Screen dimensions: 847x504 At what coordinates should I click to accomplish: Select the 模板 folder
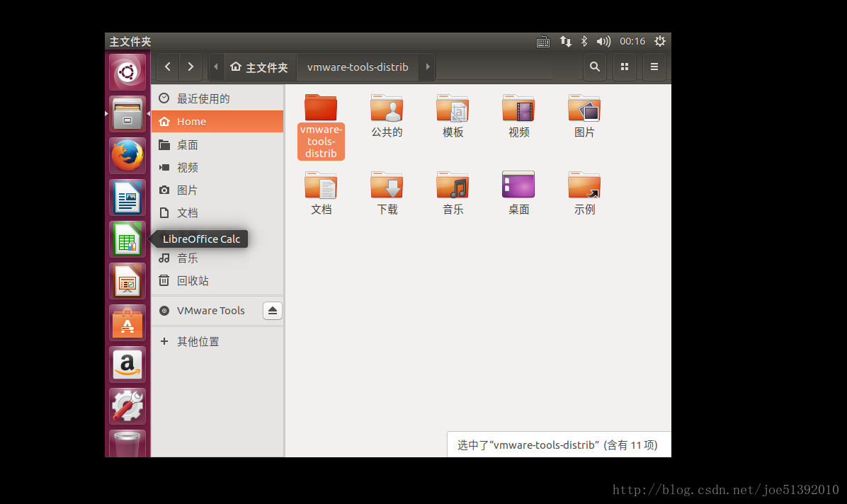click(x=453, y=116)
